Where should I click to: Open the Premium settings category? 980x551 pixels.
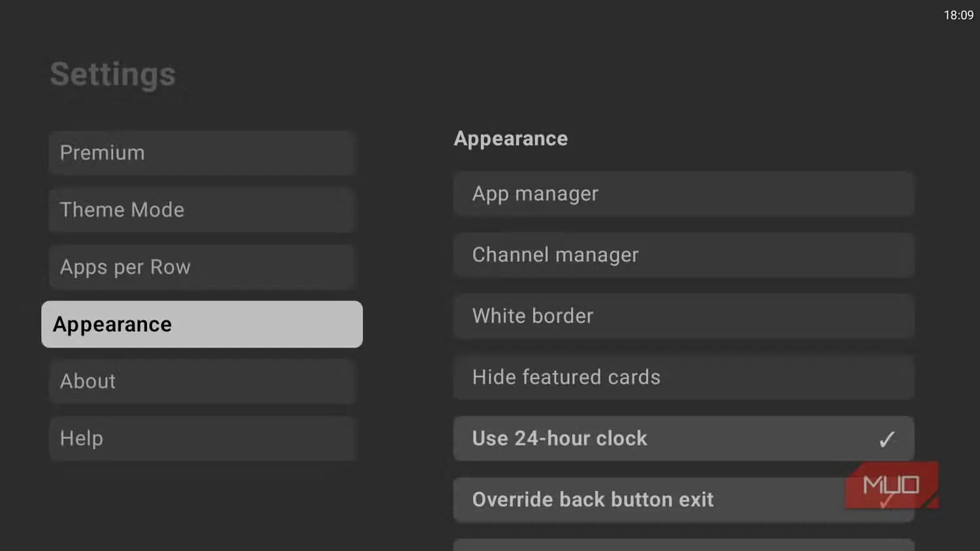click(202, 153)
